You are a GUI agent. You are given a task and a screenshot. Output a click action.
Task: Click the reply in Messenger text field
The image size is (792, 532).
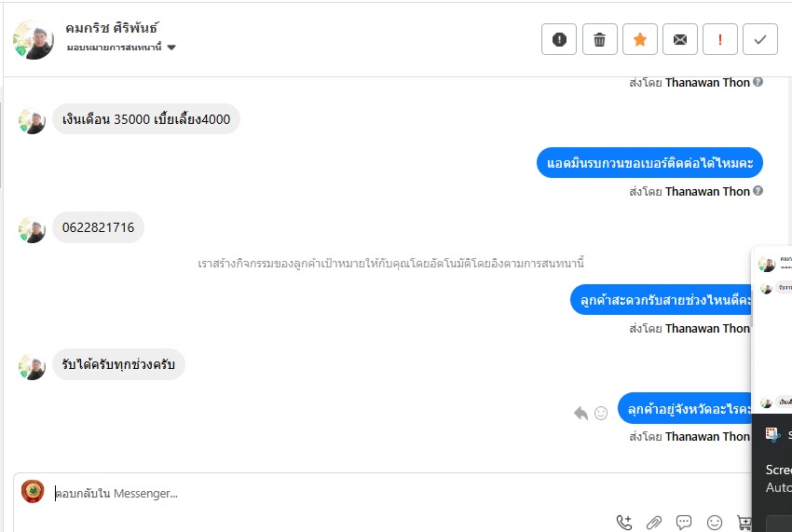click(373, 493)
